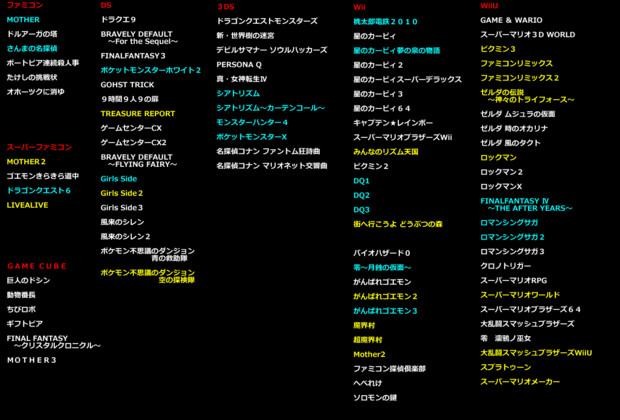Image resolution: width=620 pixels, height=420 pixels.
Task: Click the yellow LIVEALIVE title
Action: pyautogui.click(x=27, y=205)
